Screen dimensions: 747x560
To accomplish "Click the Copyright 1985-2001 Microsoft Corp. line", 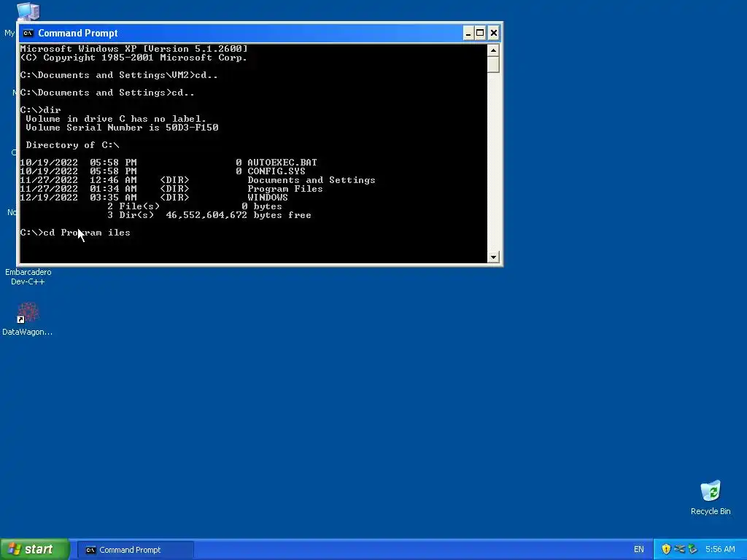I will 134,57.
